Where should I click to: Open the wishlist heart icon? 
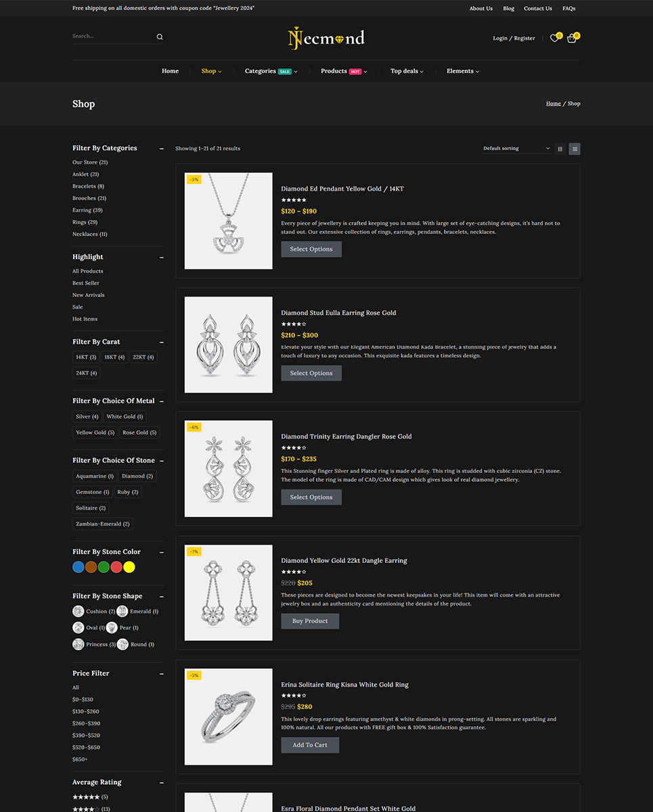pos(554,39)
